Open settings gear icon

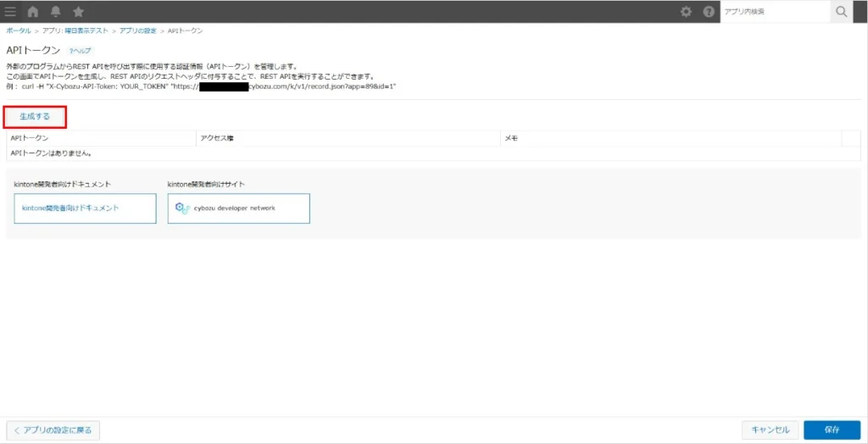click(x=687, y=12)
